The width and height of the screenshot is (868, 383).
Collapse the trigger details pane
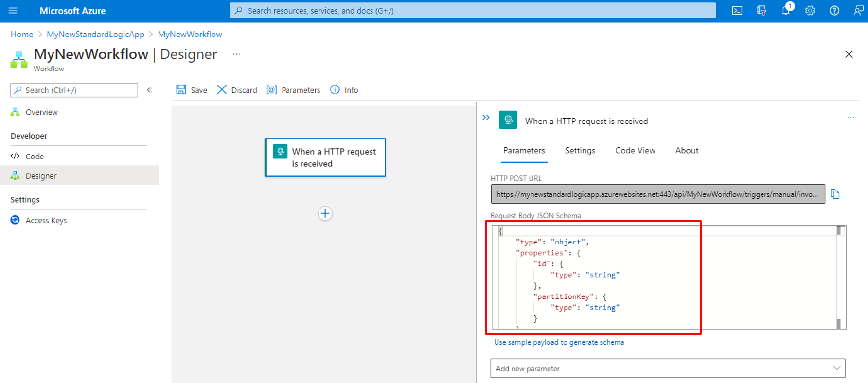[x=486, y=118]
